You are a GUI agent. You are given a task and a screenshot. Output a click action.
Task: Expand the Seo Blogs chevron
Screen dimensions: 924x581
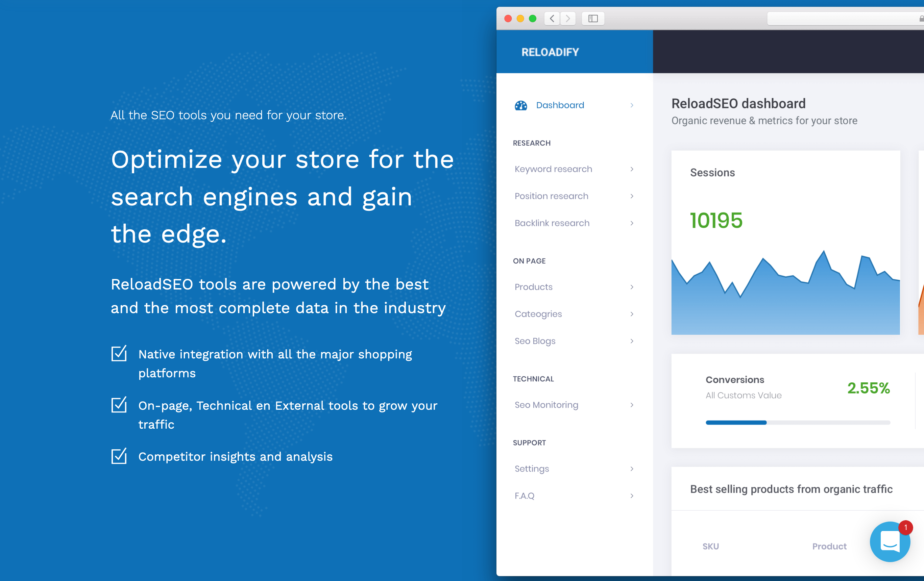tap(632, 341)
